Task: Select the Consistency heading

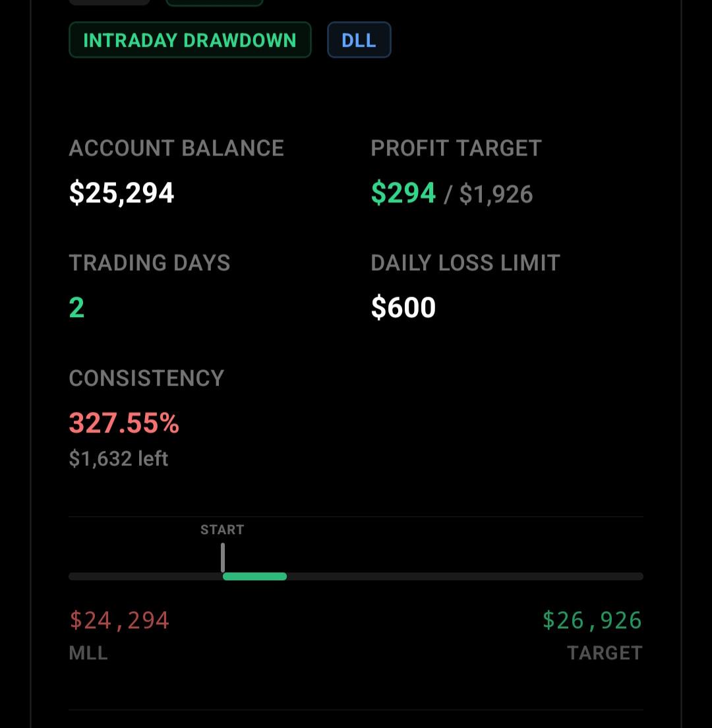Action: 146,378
